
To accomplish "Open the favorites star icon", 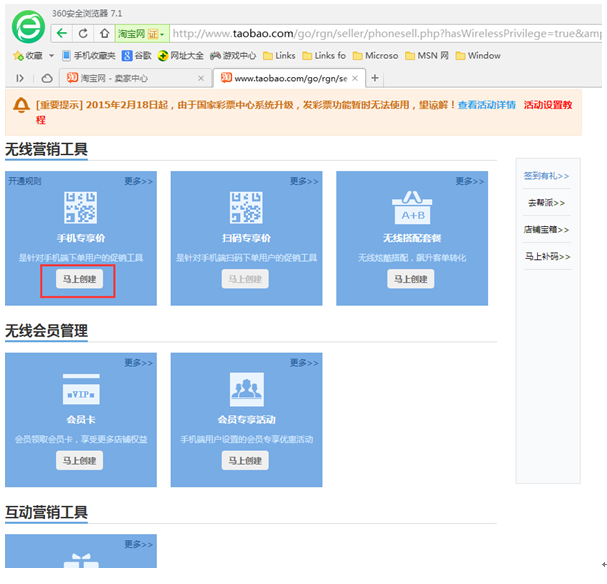I will pyautogui.click(x=18, y=56).
